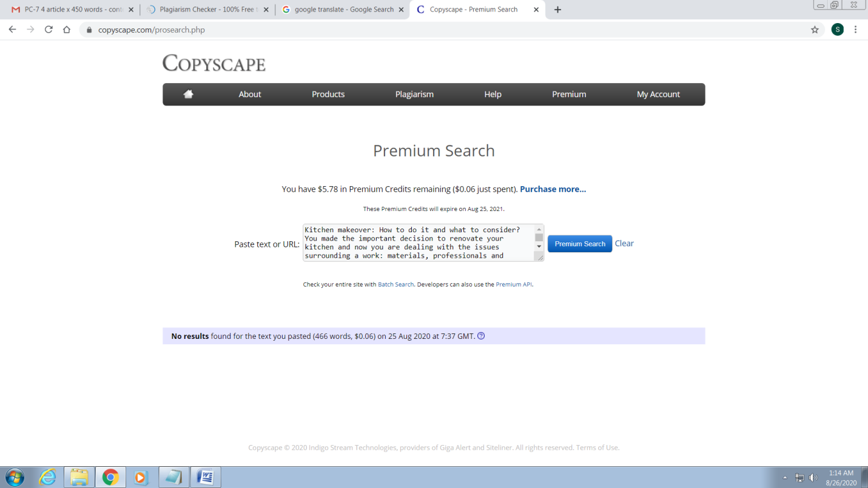Viewport: 868px width, 488px height.
Task: Select the Copyscape Premium Search tab
Action: tap(479, 10)
